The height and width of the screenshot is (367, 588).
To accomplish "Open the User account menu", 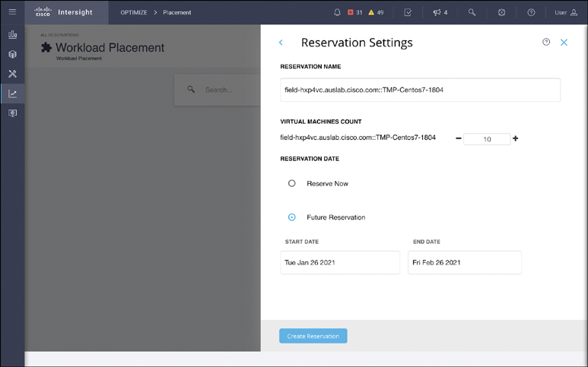I will pyautogui.click(x=566, y=12).
